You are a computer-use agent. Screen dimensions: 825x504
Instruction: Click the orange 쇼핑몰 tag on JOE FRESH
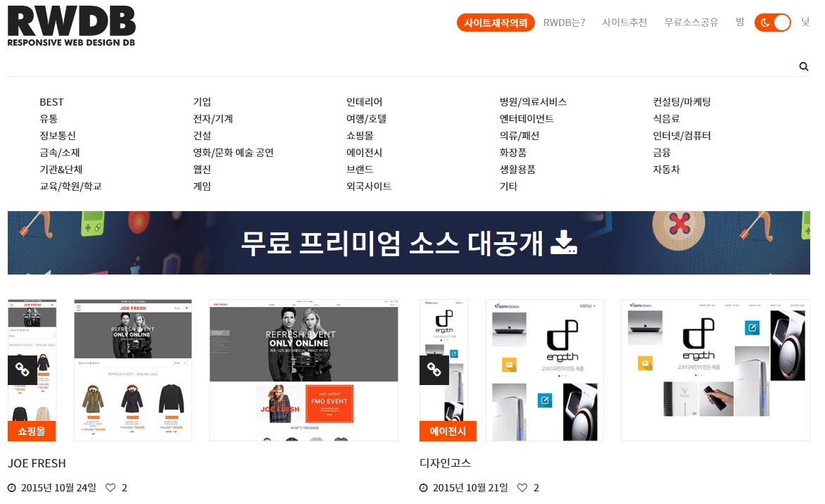coord(32,431)
